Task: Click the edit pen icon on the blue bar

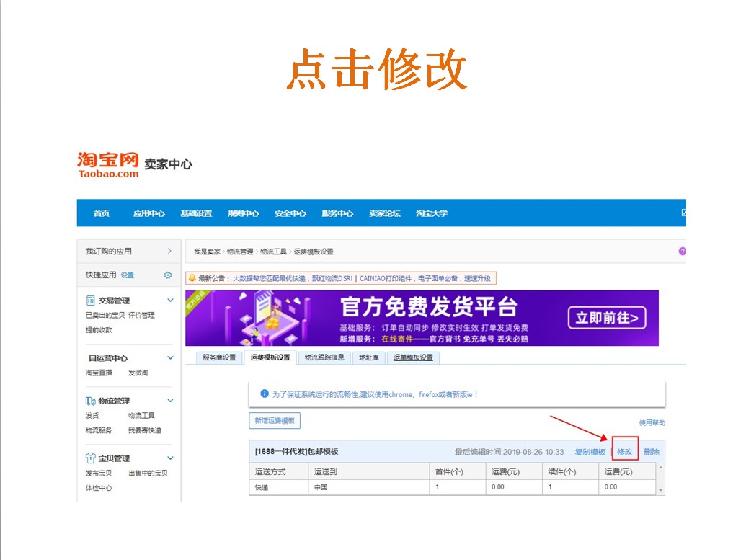Action: pyautogui.click(x=685, y=213)
